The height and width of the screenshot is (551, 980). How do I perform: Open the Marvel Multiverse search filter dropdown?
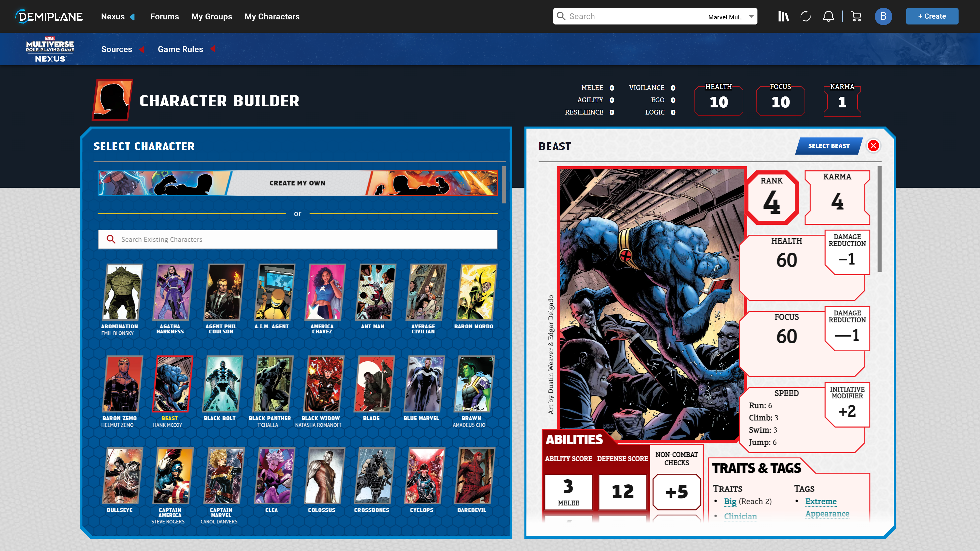pos(730,17)
